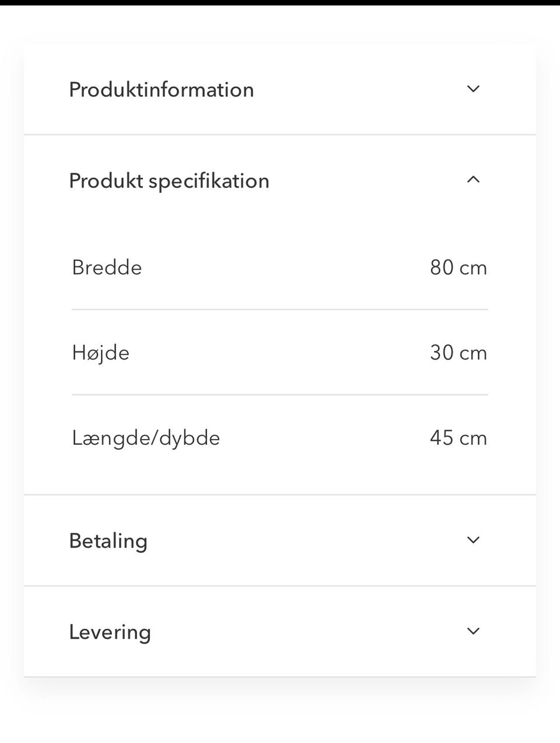Click the separator line between Betaling and Levering
Viewport: 560px width, 743px height.
[x=280, y=585]
